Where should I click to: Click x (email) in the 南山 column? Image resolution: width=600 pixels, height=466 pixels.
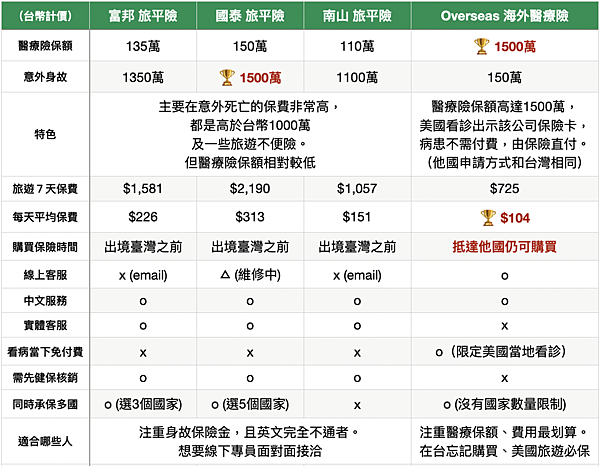click(357, 275)
